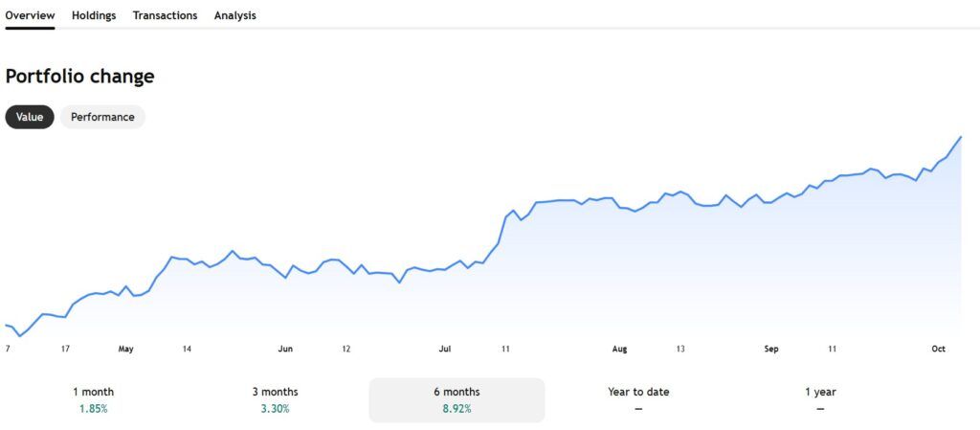The height and width of the screenshot is (430, 980).
Task: Click the chart line's peak at far right
Action: 960,137
